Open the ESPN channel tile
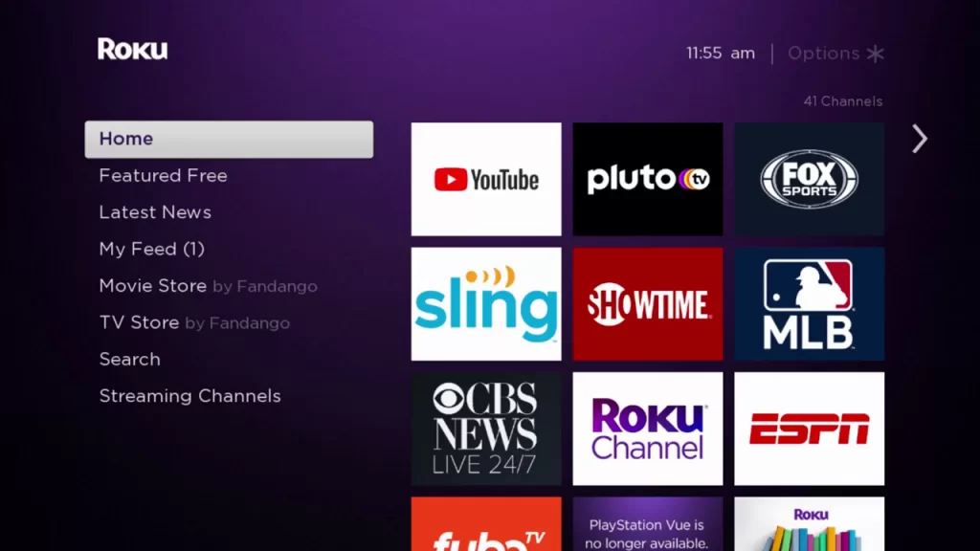The image size is (980, 551). click(x=809, y=429)
